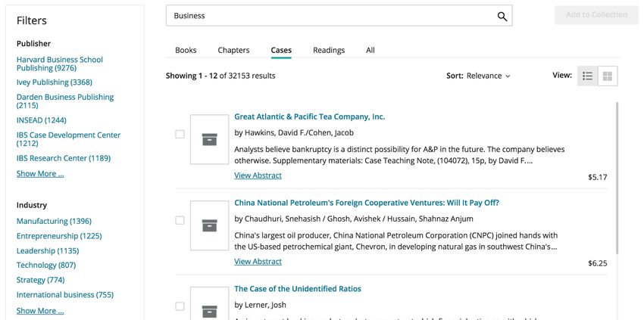644x320 pixels.
Task: Open The Case of the Unidentified Ratios
Action: point(297,289)
